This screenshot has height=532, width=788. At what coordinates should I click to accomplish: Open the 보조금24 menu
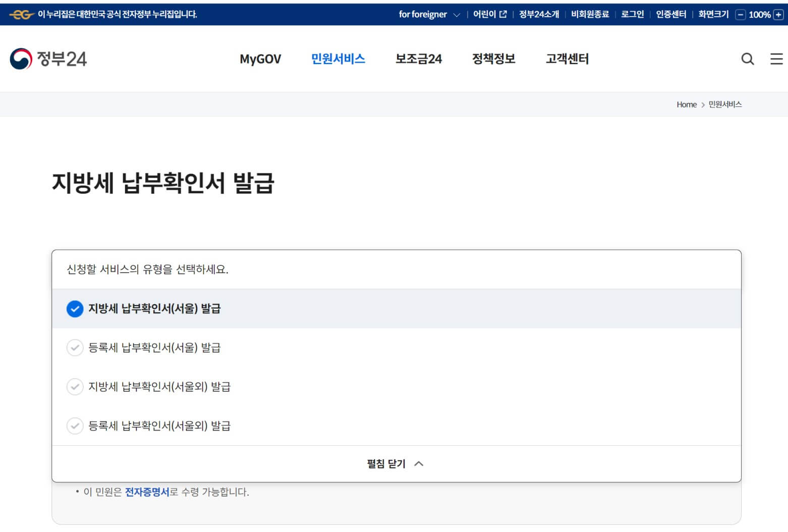[418, 59]
